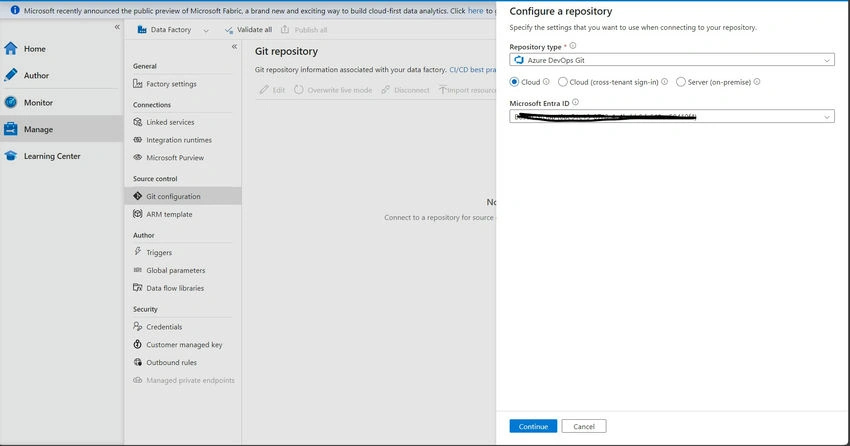The height and width of the screenshot is (446, 850).
Task: Click the info icon next to Cloud option
Action: tap(546, 82)
